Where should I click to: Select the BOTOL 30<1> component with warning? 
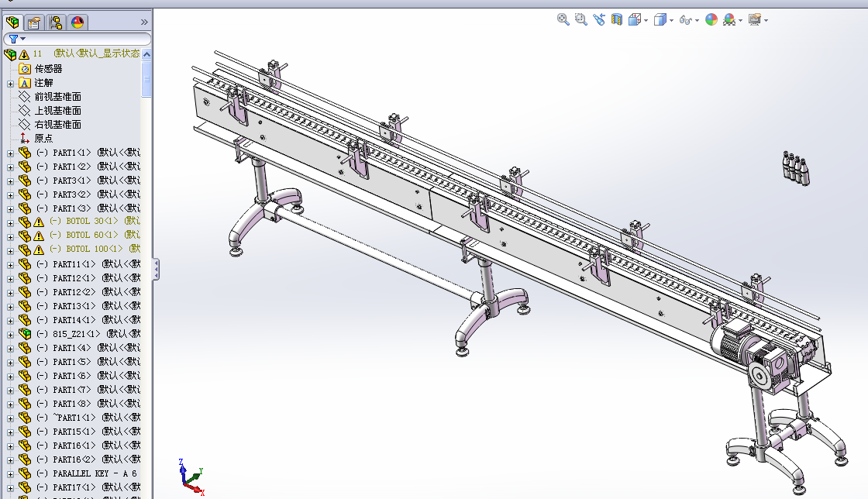(x=95, y=221)
